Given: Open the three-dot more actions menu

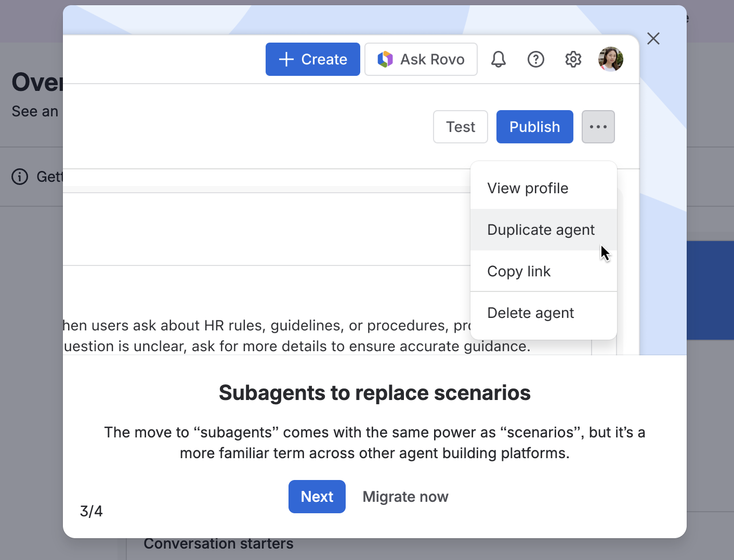Looking at the screenshot, I should pyautogui.click(x=598, y=127).
